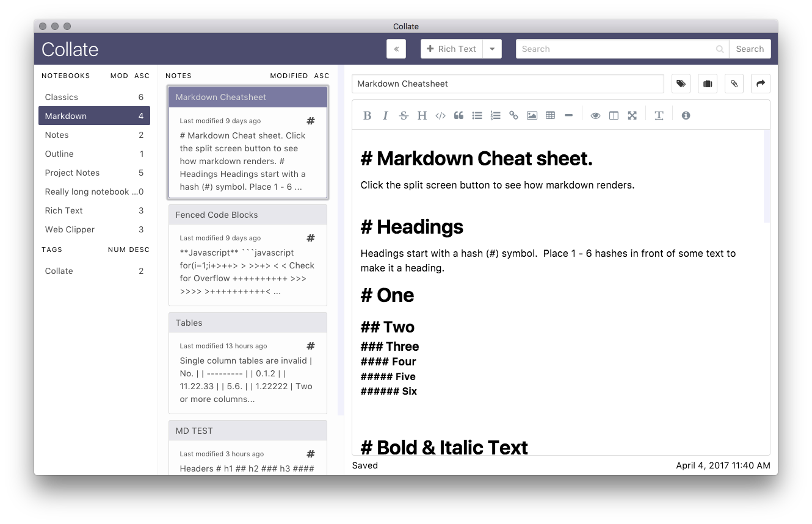This screenshot has width=812, height=524.
Task: Click the hash icon on Fenced Code Blocks card
Action: [311, 238]
